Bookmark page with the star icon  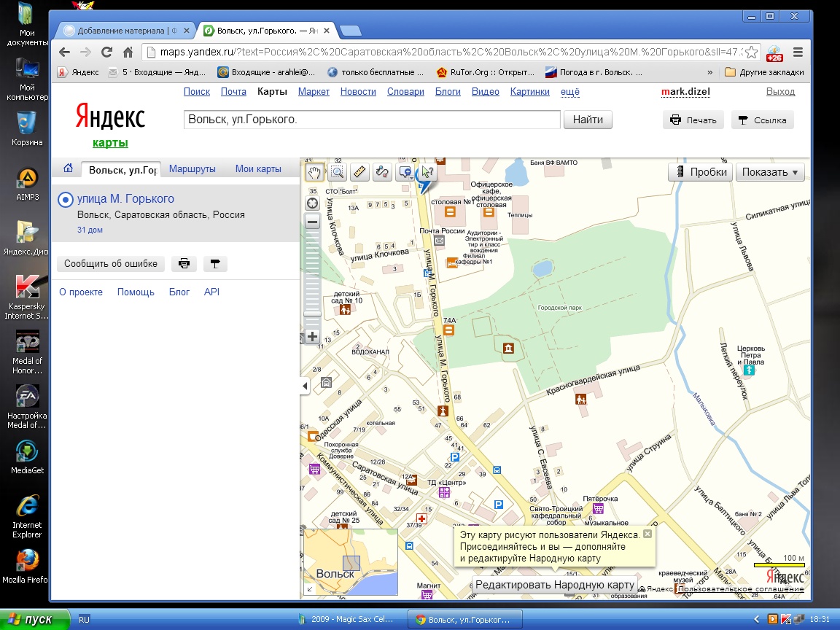(x=752, y=52)
